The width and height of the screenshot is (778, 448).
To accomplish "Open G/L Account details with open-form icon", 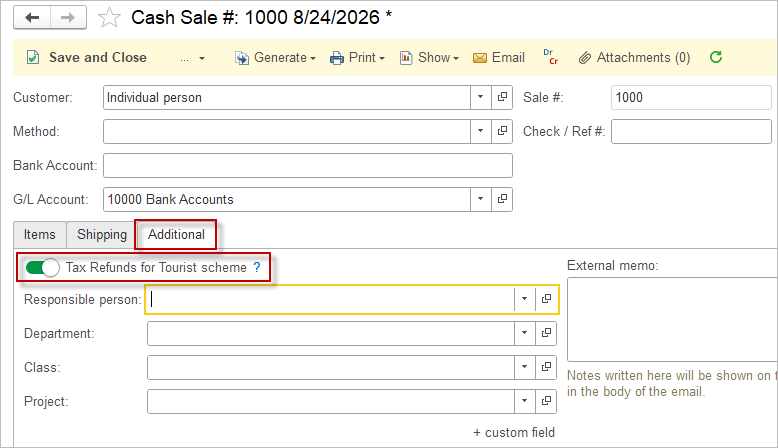I will [x=502, y=199].
